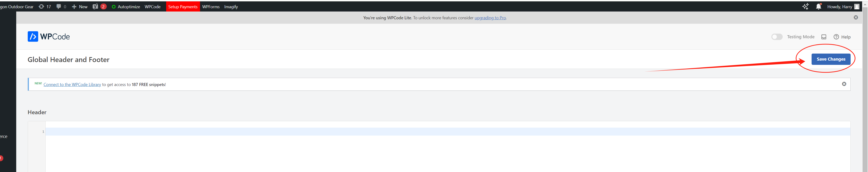This screenshot has width=868, height=172.
Task: Open the comments bubble icon
Action: click(59, 7)
